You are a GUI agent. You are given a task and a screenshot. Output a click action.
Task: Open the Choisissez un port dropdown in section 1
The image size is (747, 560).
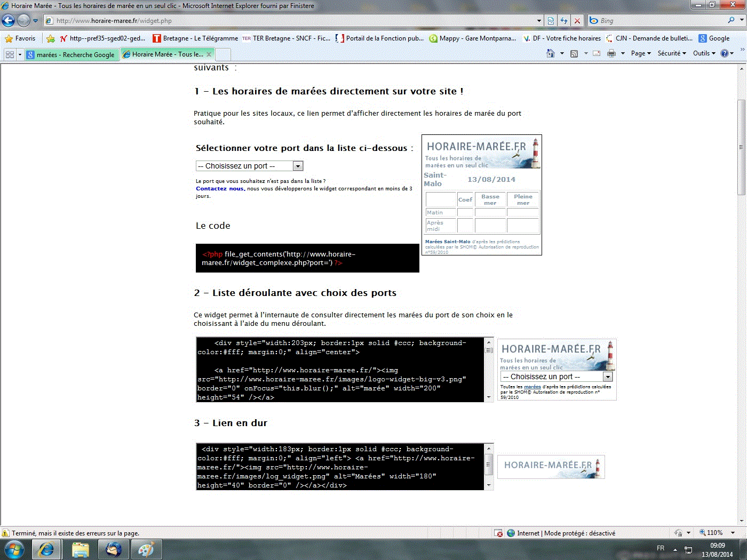(249, 166)
